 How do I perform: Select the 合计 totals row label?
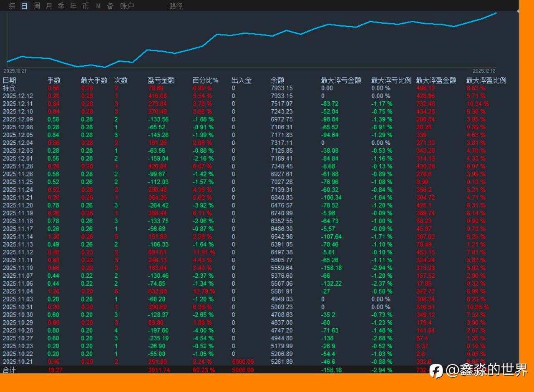tap(9, 370)
